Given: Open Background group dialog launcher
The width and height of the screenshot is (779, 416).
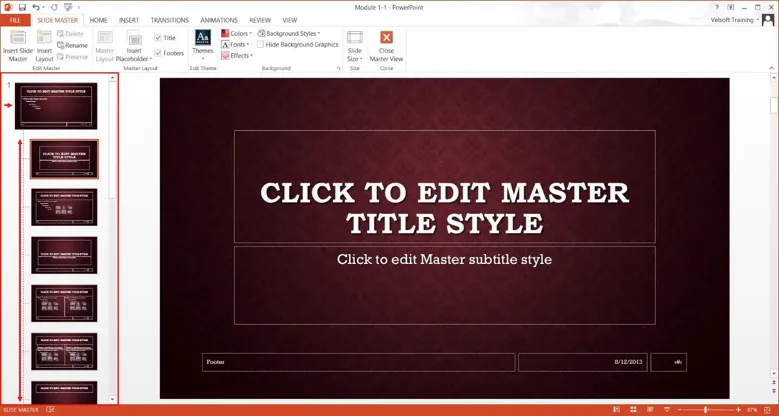Looking at the screenshot, I should point(338,68).
